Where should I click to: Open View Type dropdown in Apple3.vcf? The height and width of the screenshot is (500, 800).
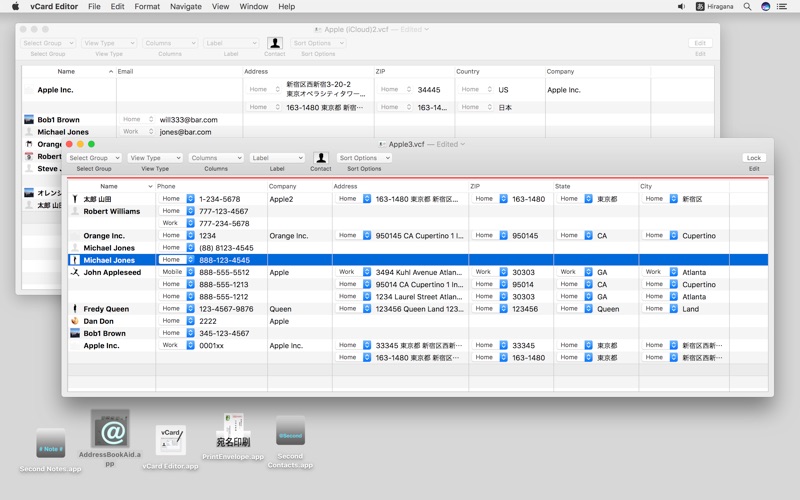click(x=155, y=158)
